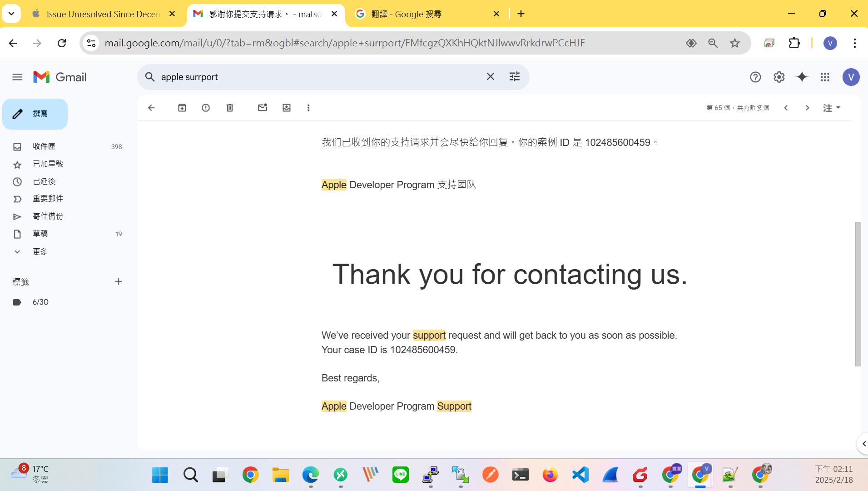This screenshot has width=868, height=491.
Task: Open Chrome profile V avatar
Action: point(830,43)
